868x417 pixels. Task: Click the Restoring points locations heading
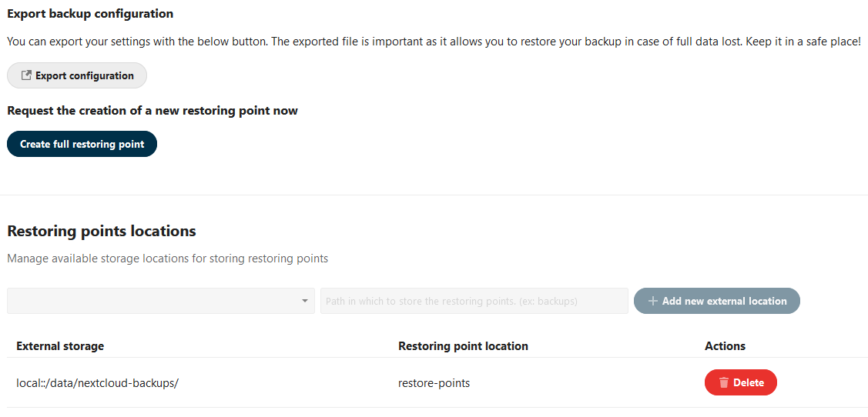tap(102, 231)
